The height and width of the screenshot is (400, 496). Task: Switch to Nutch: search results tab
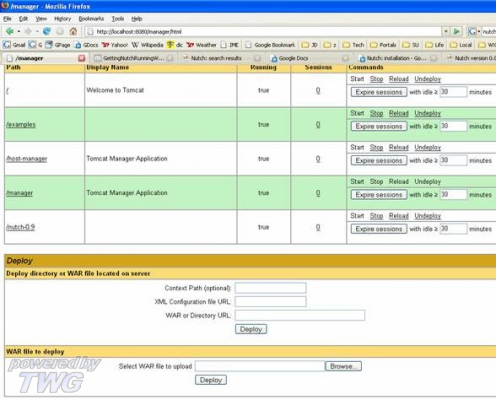[x=221, y=58]
